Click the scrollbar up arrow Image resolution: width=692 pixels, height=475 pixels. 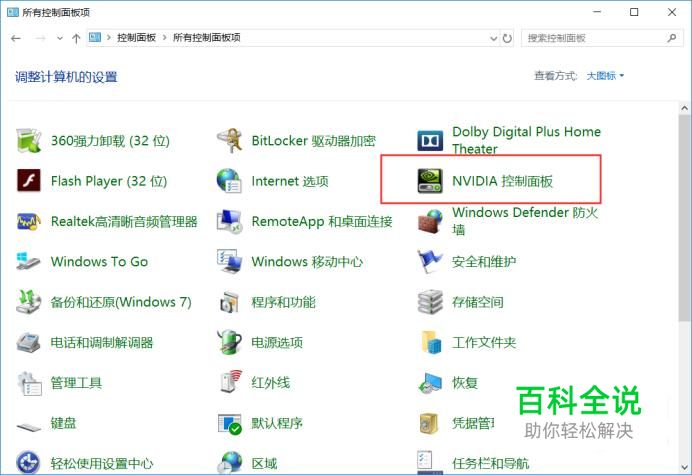tap(684, 107)
